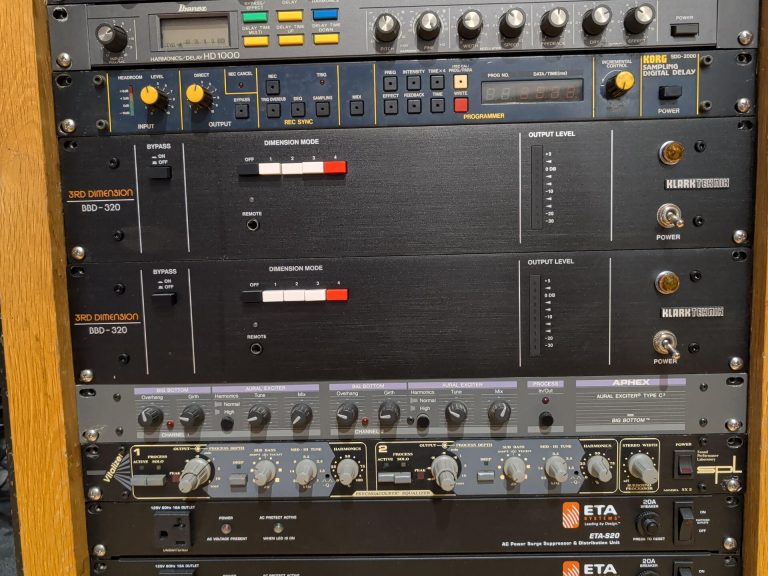
Task: Flip the Power toggle on upper Klark Teknik
Action: click(670, 216)
